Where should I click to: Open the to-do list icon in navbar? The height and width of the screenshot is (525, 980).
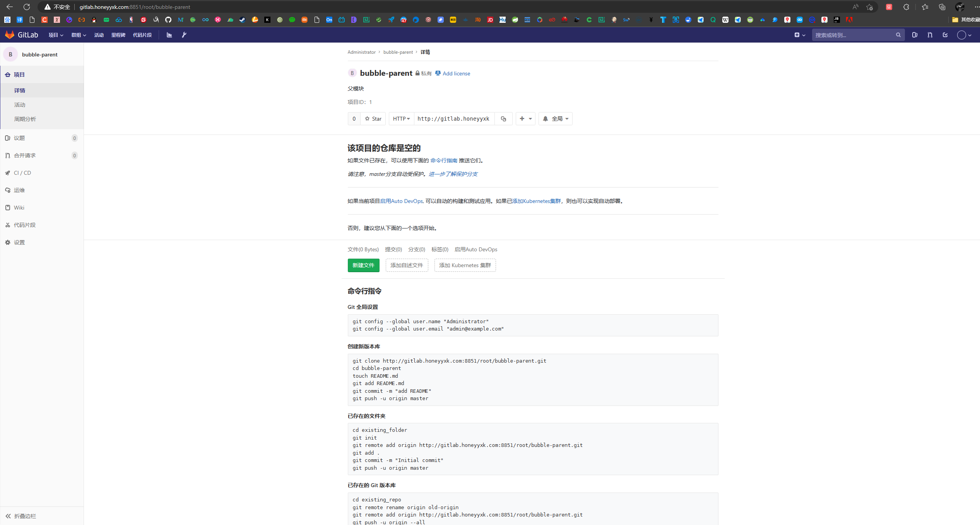[945, 35]
